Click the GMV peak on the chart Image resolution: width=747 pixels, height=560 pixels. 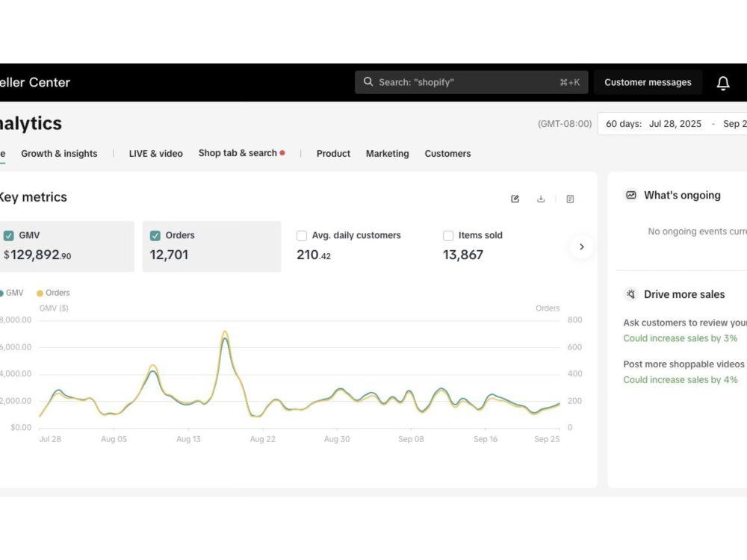(226, 338)
